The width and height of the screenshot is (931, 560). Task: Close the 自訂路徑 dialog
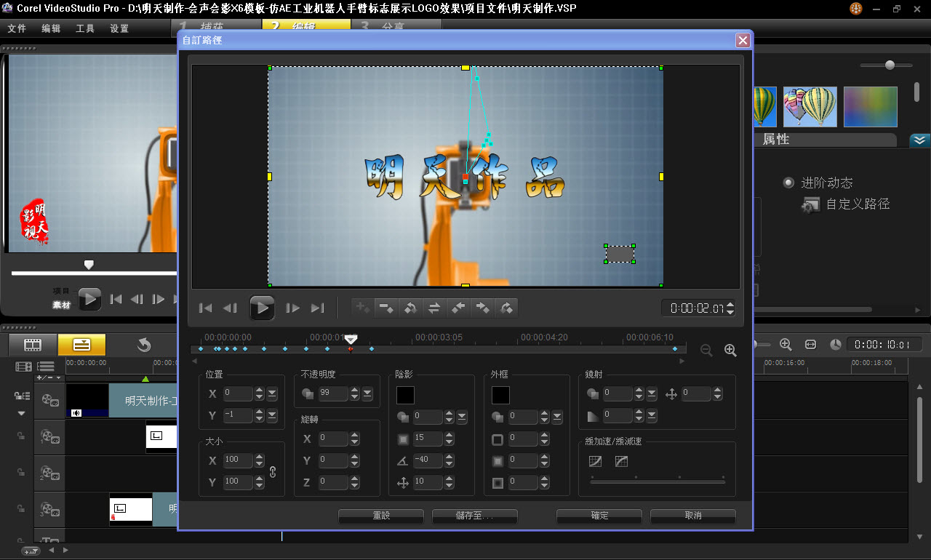click(x=743, y=40)
